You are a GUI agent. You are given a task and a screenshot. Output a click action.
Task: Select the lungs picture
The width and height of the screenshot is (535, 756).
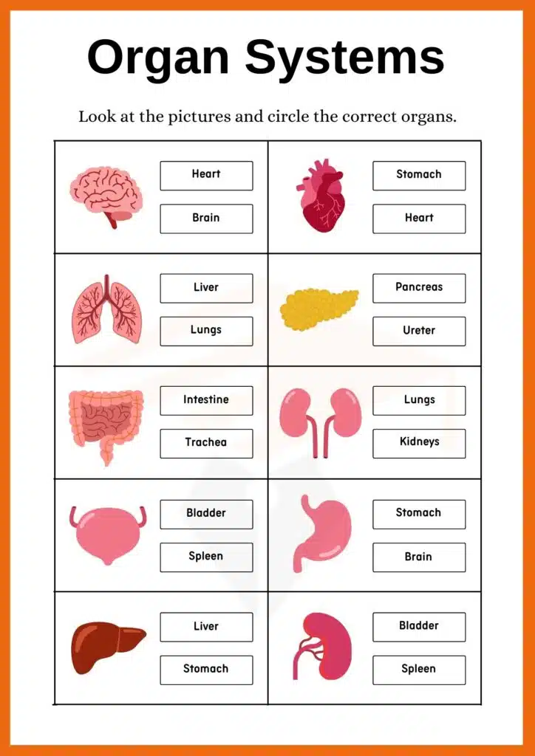click(108, 309)
